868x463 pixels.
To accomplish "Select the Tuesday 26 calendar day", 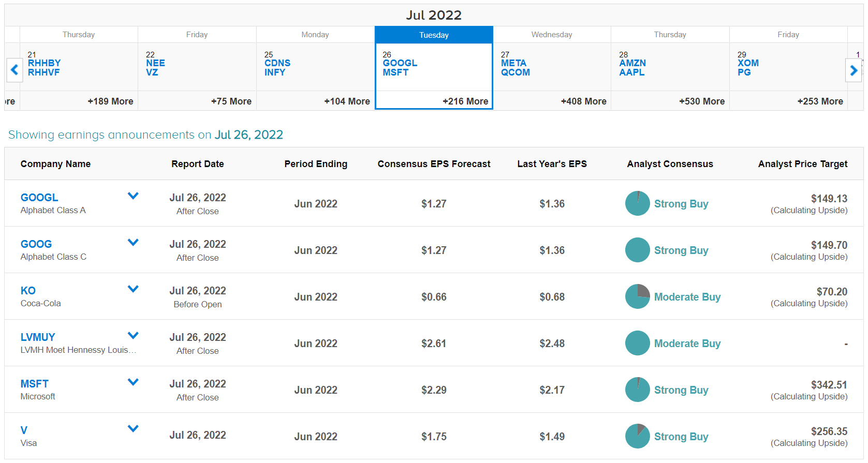I will click(x=434, y=68).
